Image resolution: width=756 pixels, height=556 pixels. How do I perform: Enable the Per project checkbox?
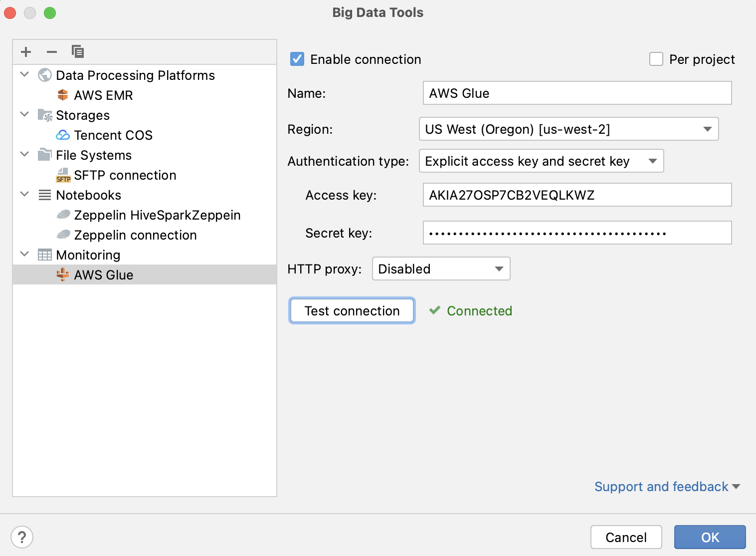656,59
